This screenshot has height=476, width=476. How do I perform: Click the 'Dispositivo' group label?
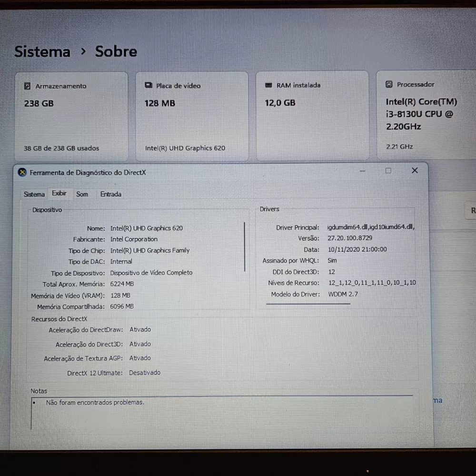(x=47, y=210)
